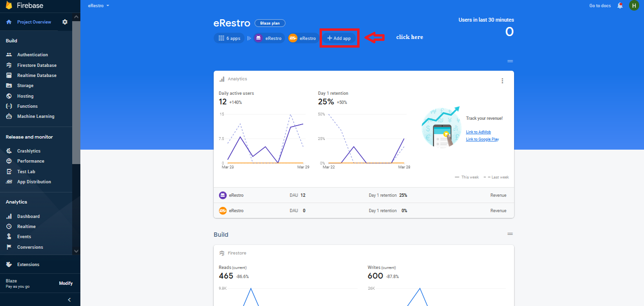Select the iOS eRestro app chip
Screen dimensions: 644x306
[x=302, y=38]
